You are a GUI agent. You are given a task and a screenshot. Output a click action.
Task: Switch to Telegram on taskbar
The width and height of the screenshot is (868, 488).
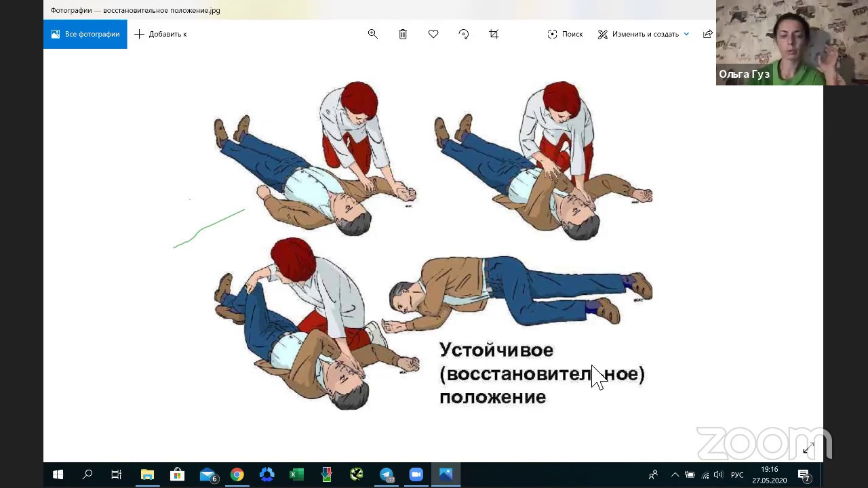pos(387,475)
